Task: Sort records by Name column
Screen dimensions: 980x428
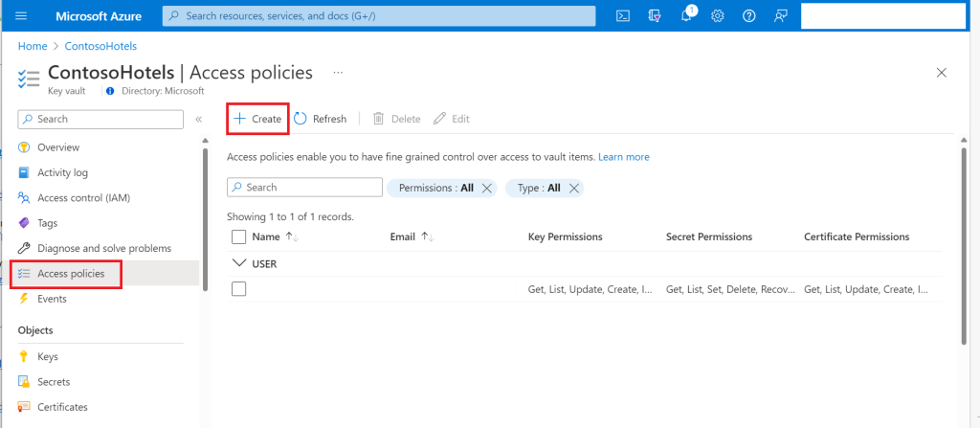Action: pos(266,237)
